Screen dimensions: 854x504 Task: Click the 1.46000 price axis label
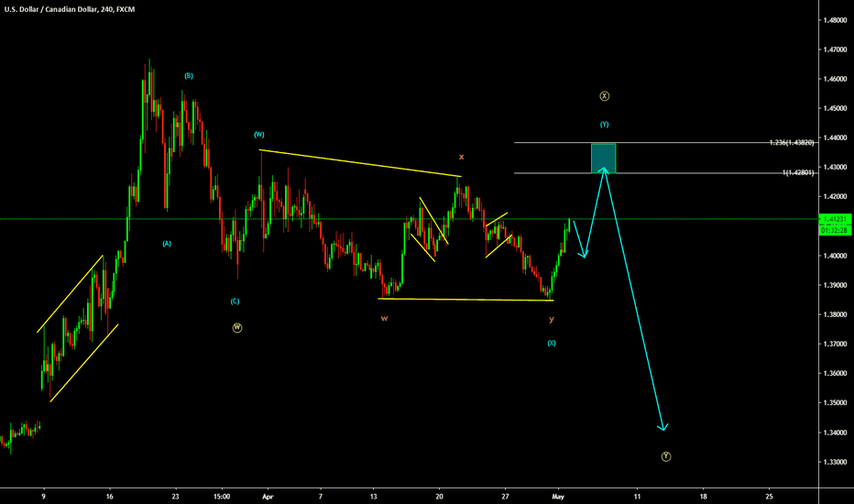tap(836, 79)
